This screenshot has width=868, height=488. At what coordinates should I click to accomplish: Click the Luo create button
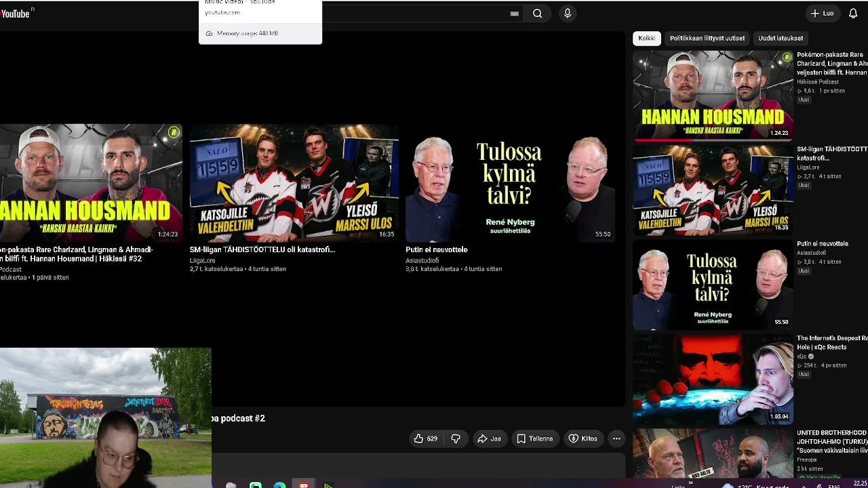(x=823, y=14)
